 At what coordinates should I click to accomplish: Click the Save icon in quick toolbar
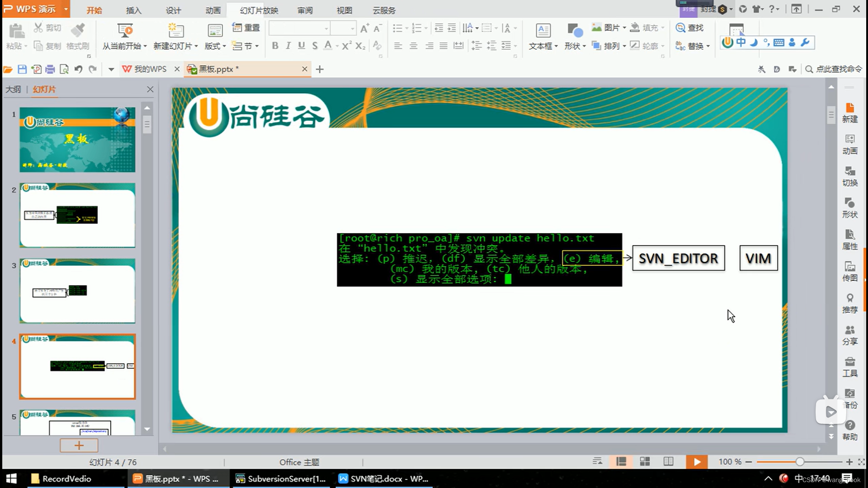click(x=22, y=69)
